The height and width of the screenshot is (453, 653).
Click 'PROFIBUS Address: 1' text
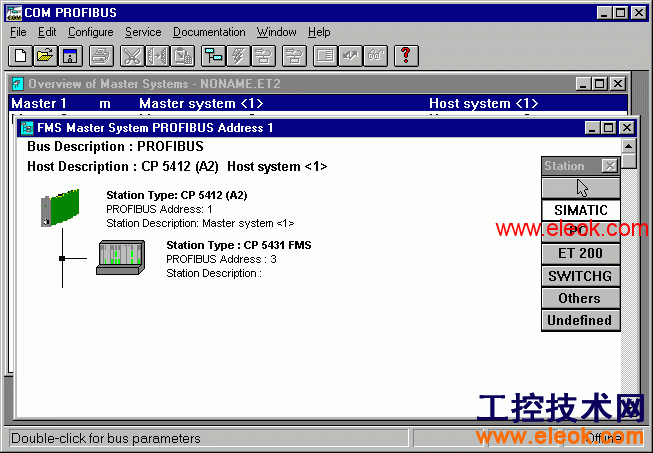[159, 209]
